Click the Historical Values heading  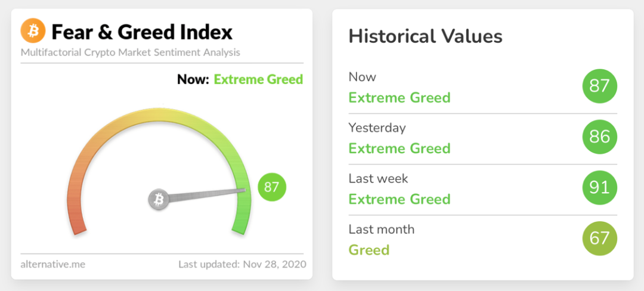425,36
